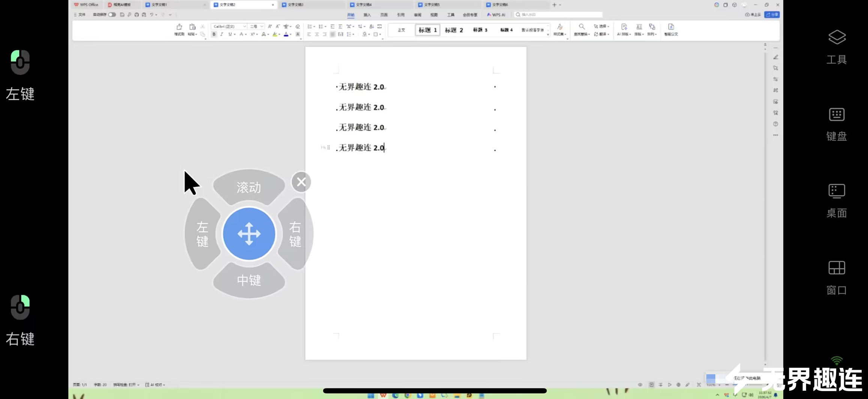Screen dimensions: 868x399
Task: Open the 工具 layers icon in sidebar
Action: [836, 37]
